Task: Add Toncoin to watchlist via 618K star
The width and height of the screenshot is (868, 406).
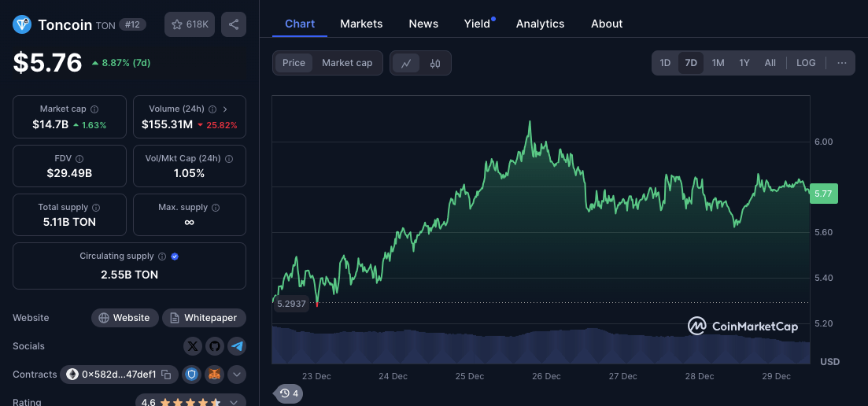Action: click(x=190, y=24)
